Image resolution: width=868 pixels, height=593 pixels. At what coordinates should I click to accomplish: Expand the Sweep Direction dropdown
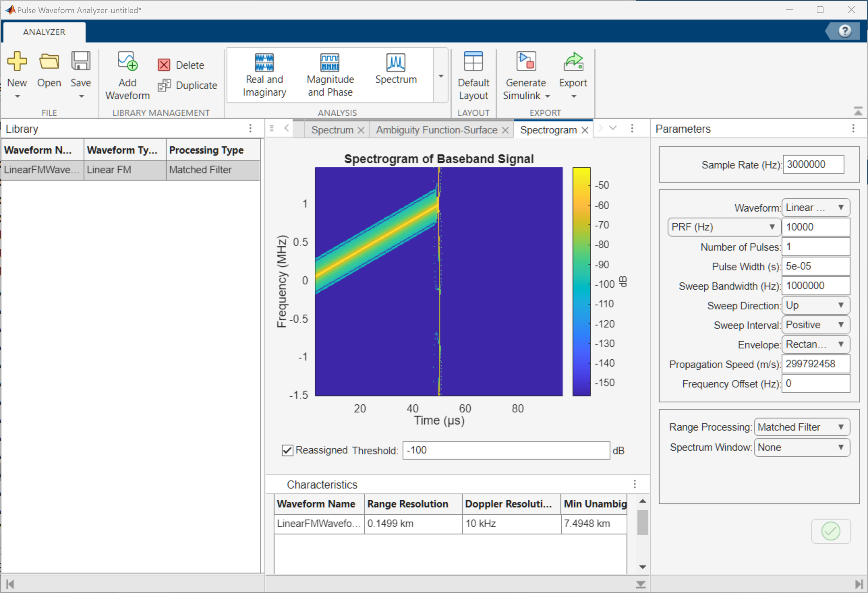coord(815,305)
